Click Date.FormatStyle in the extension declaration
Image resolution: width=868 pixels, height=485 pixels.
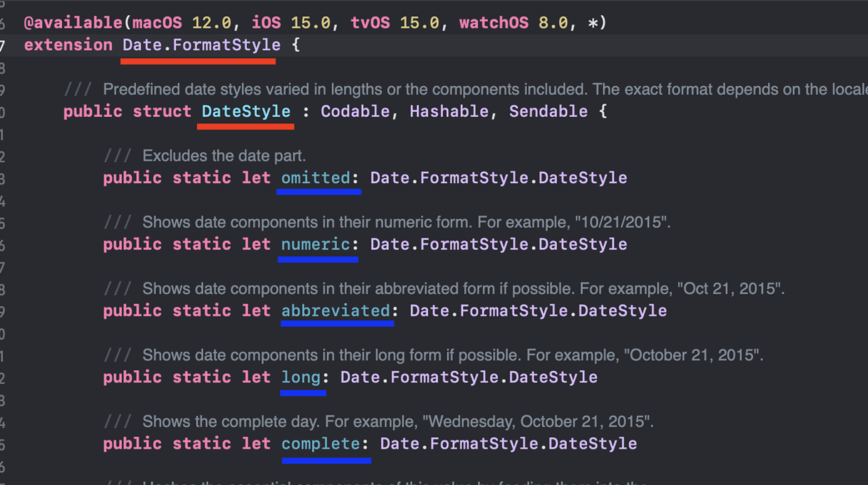click(201, 45)
